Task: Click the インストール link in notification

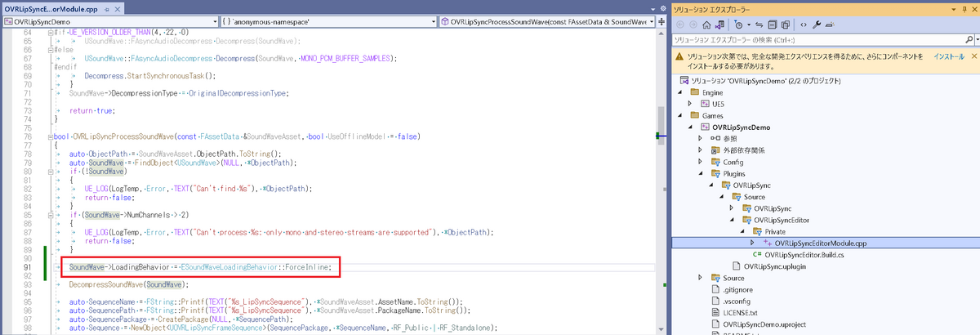Action: (x=948, y=57)
